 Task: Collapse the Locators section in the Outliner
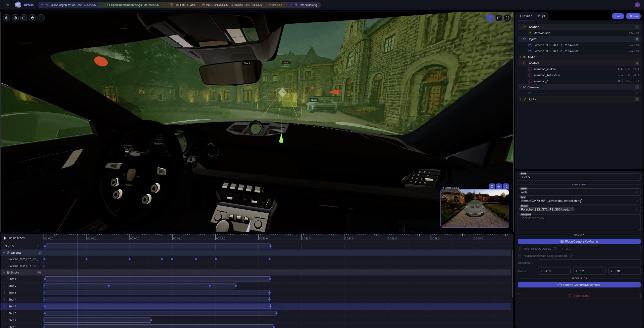click(x=521, y=63)
